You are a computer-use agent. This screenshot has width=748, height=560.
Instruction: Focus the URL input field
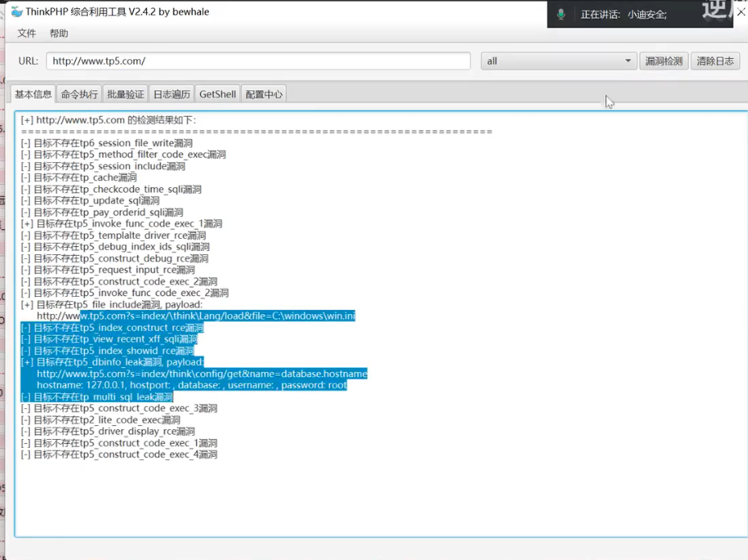pos(258,61)
